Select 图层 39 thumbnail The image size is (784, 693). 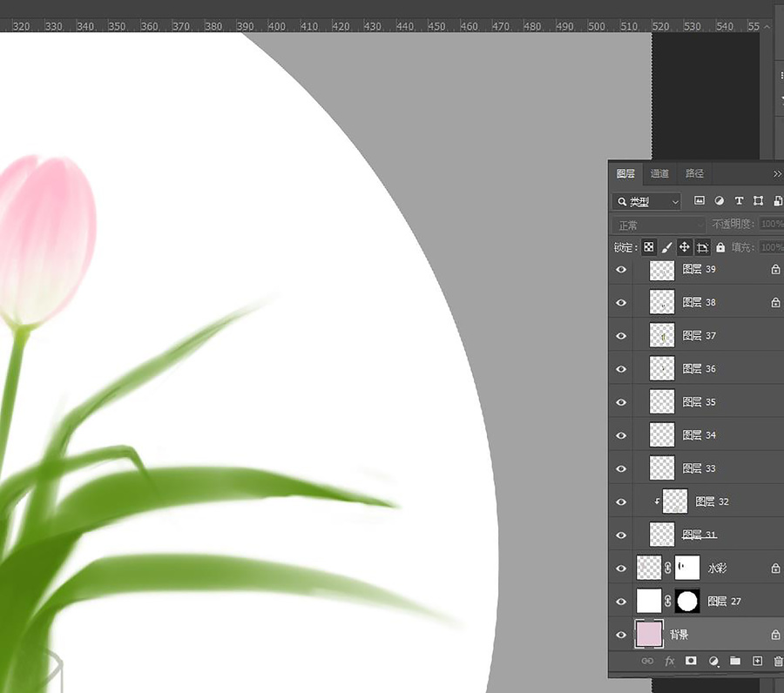[x=661, y=270]
